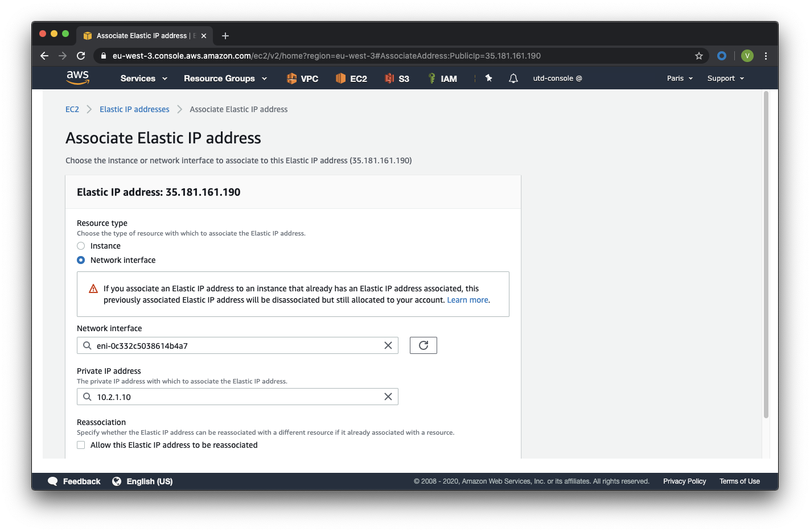810x532 pixels.
Task: Click the 'Elastic IP address: 35.181.161.190' heading
Action: [x=158, y=192]
